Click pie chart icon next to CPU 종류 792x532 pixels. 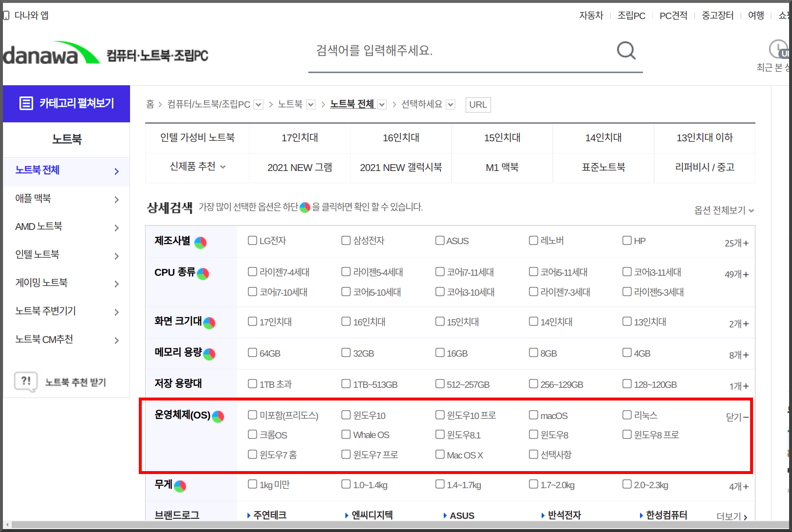coord(203,274)
